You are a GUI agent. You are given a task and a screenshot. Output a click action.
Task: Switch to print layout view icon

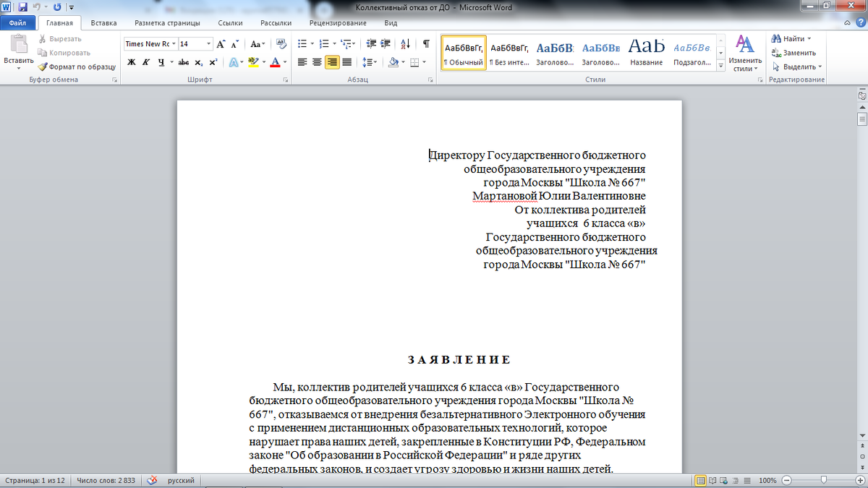(x=700, y=480)
